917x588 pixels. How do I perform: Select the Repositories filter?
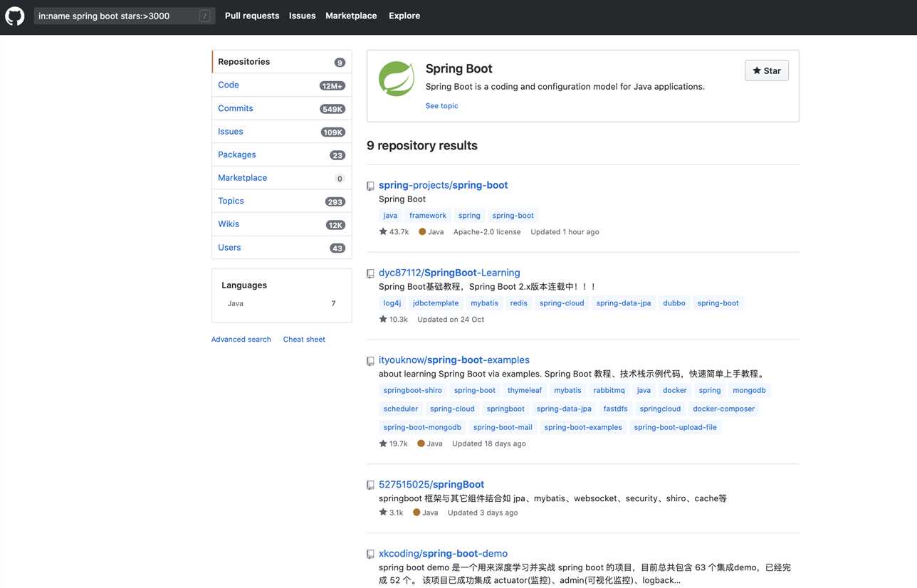[x=282, y=62]
